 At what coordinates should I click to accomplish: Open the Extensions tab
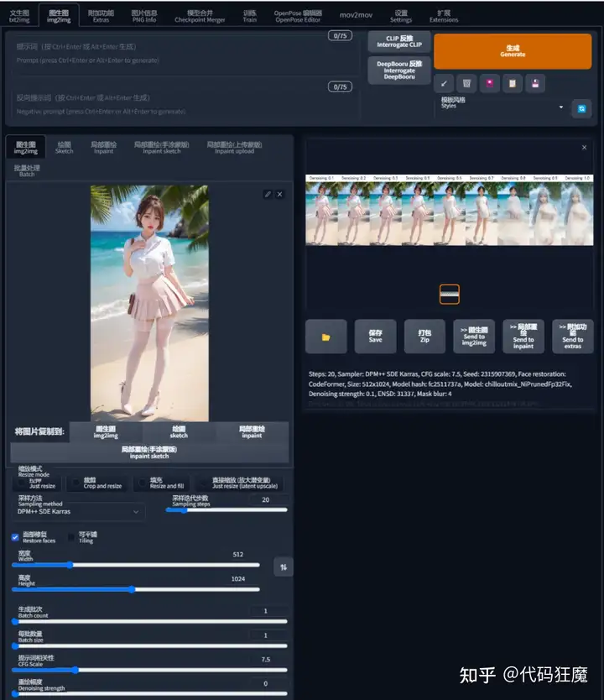pos(444,16)
